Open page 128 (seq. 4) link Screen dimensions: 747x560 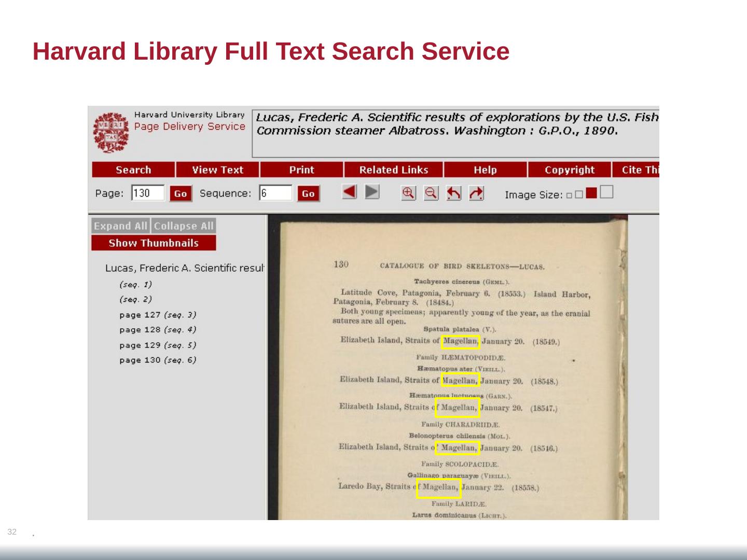pyautogui.click(x=158, y=330)
